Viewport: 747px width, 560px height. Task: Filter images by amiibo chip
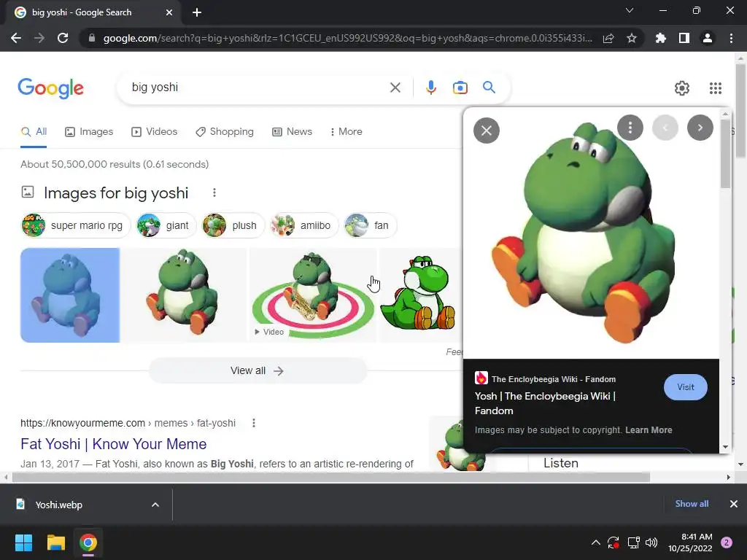[303, 226]
